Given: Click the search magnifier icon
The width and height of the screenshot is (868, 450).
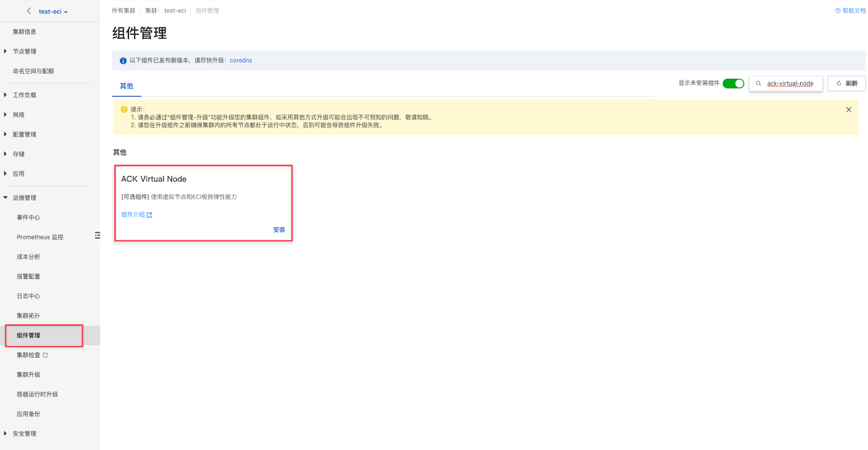Looking at the screenshot, I should (x=758, y=84).
